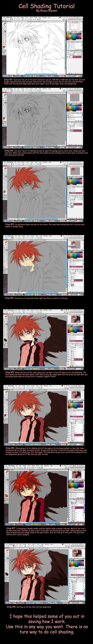Select the Brush tool in Step #1 toolbox
Image resolution: width=93 pixels, height=644 pixels.
point(5,32)
